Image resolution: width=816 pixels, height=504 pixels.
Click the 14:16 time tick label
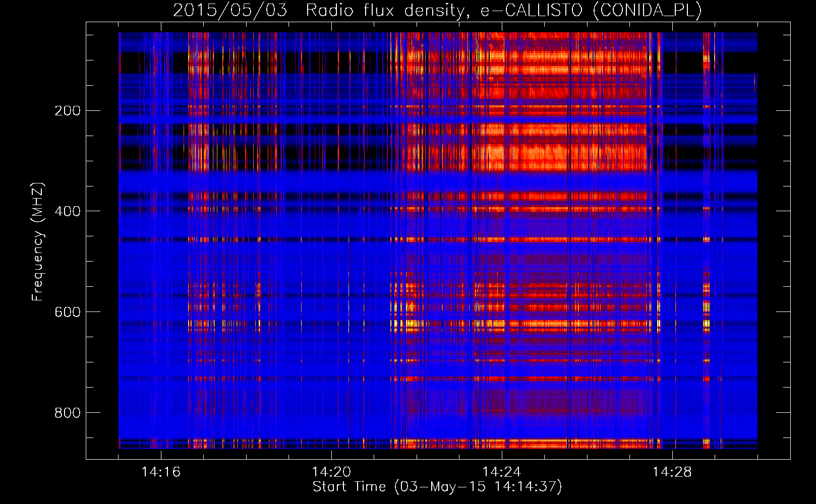point(161,472)
